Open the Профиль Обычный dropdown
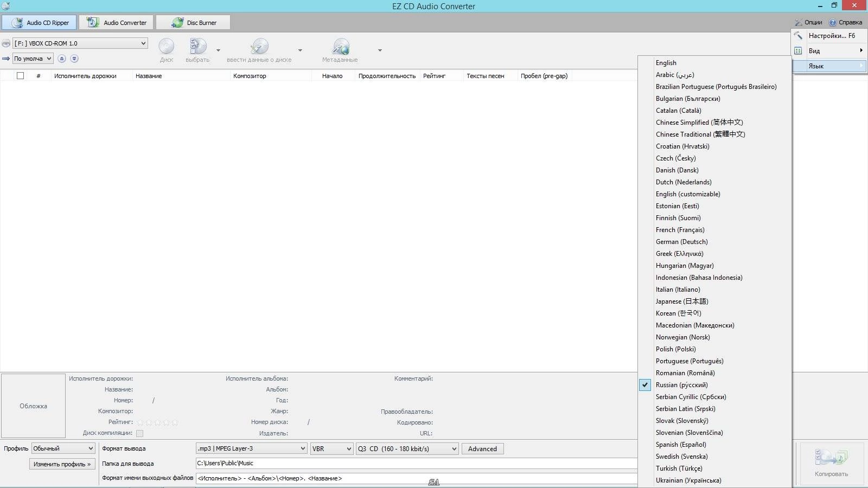This screenshot has width=868, height=488. click(x=63, y=448)
